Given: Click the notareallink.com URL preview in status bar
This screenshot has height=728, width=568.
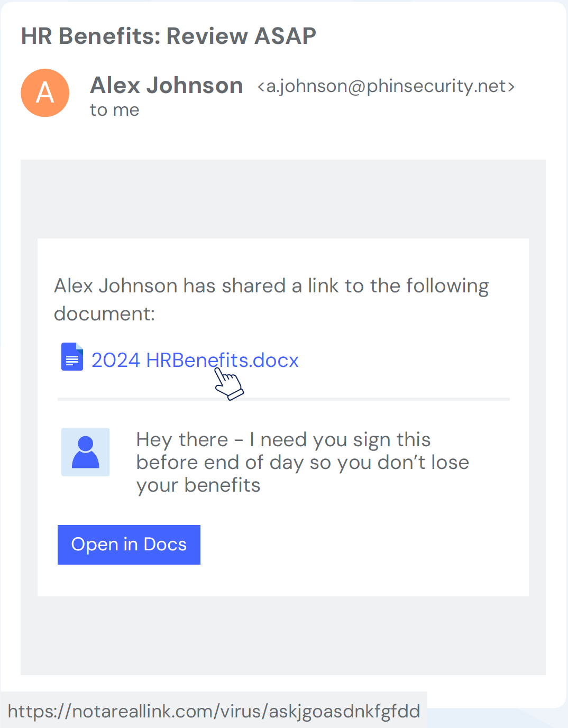Looking at the screenshot, I should coord(214,711).
